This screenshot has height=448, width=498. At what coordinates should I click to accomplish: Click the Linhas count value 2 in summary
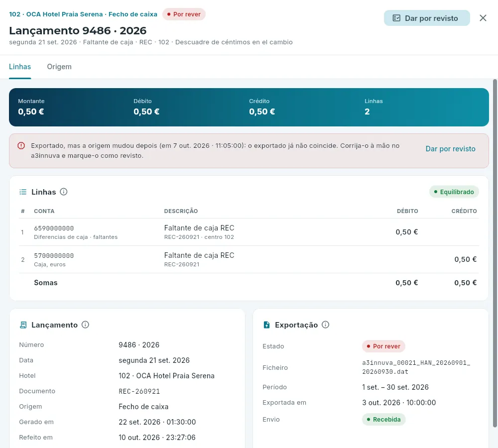tap(367, 112)
